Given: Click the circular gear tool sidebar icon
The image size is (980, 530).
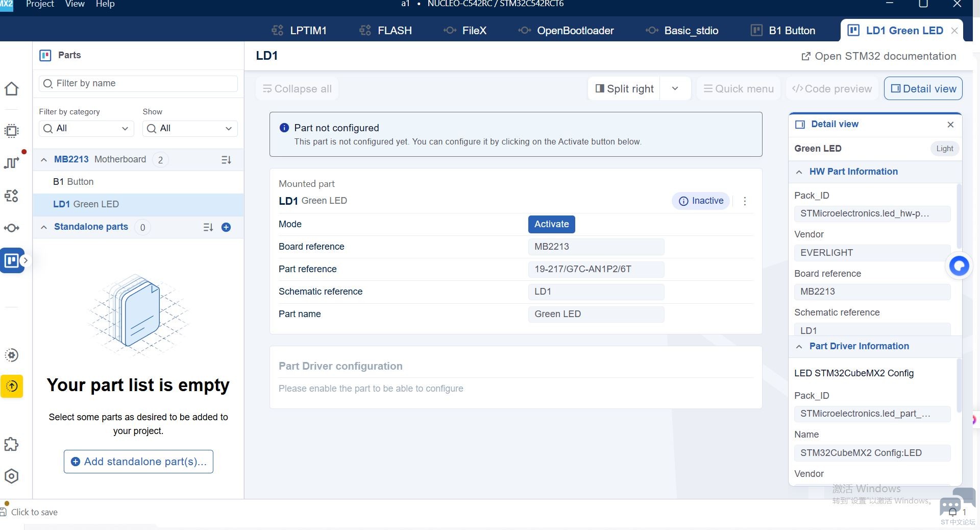Looking at the screenshot, I should coord(11,355).
